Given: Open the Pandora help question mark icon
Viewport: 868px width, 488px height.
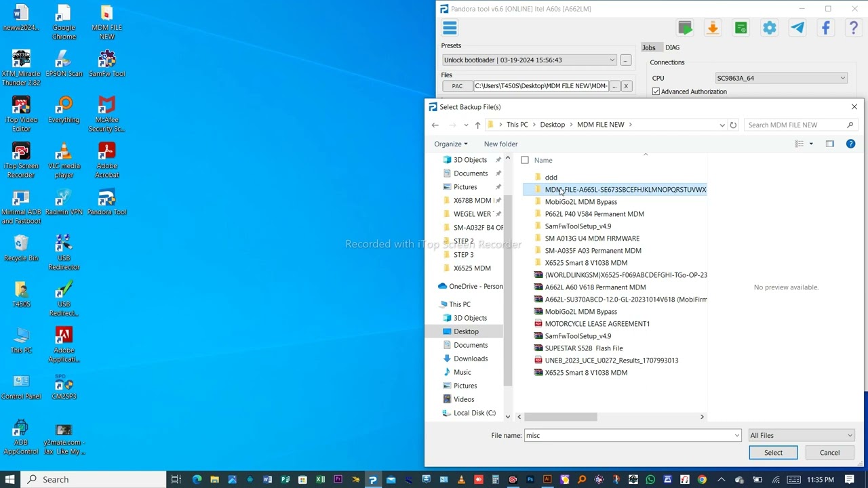Looking at the screenshot, I should tap(854, 28).
